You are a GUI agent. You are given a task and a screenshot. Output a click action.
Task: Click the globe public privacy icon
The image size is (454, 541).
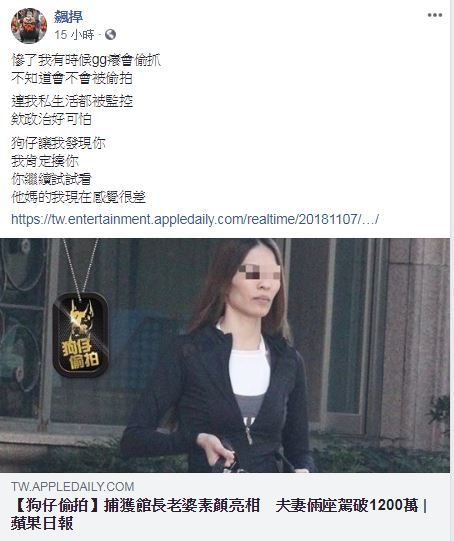click(x=110, y=35)
